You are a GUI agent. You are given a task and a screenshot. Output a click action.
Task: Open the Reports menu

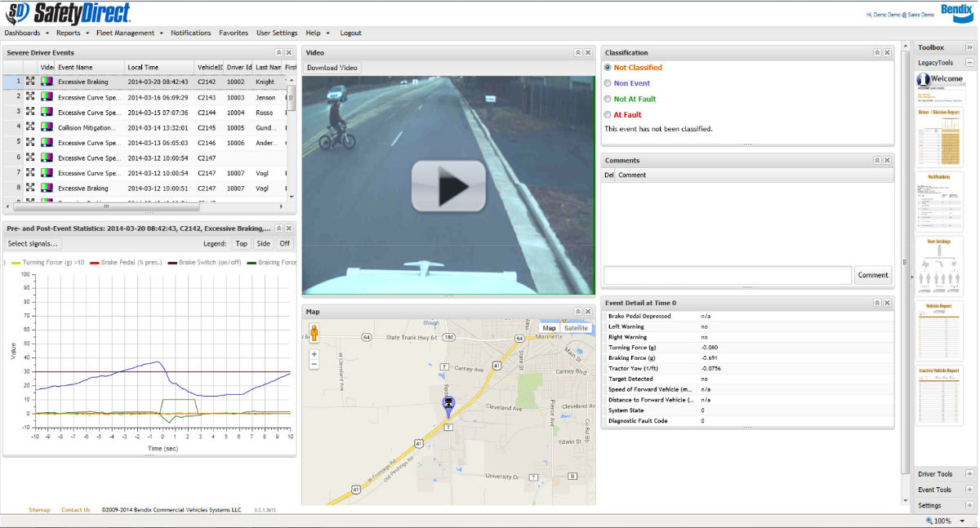pos(70,33)
